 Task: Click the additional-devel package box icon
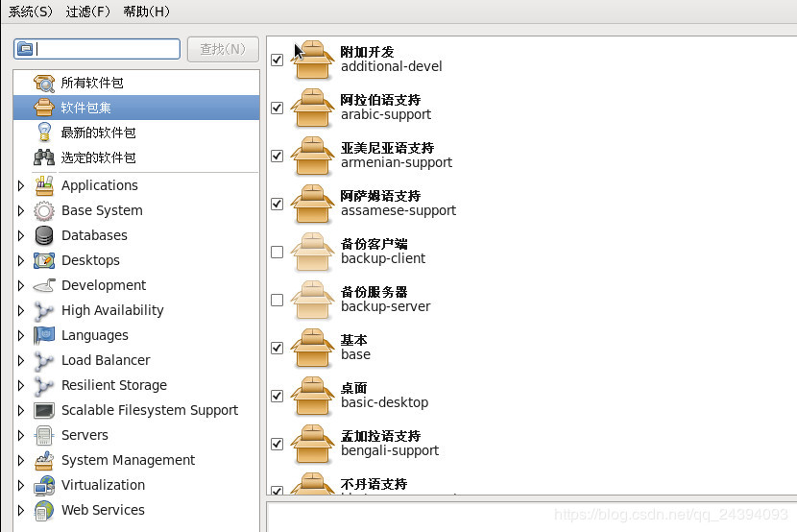coord(312,60)
